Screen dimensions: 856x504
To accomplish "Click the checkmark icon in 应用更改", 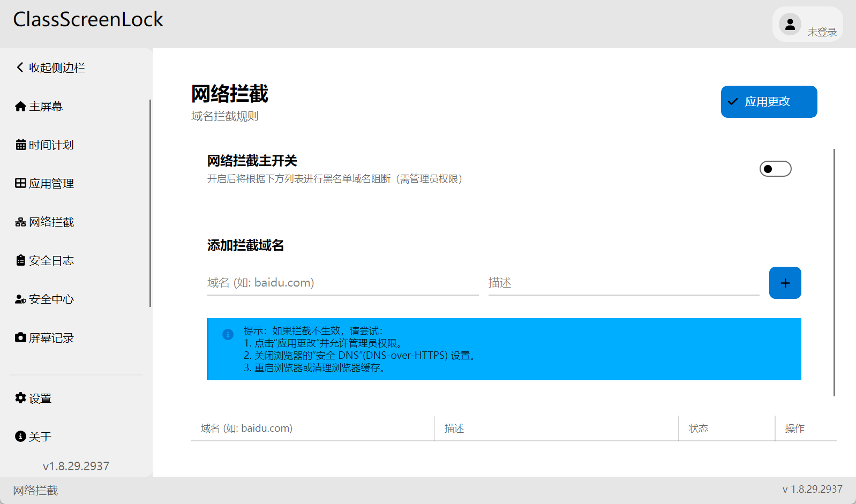I will [x=733, y=102].
